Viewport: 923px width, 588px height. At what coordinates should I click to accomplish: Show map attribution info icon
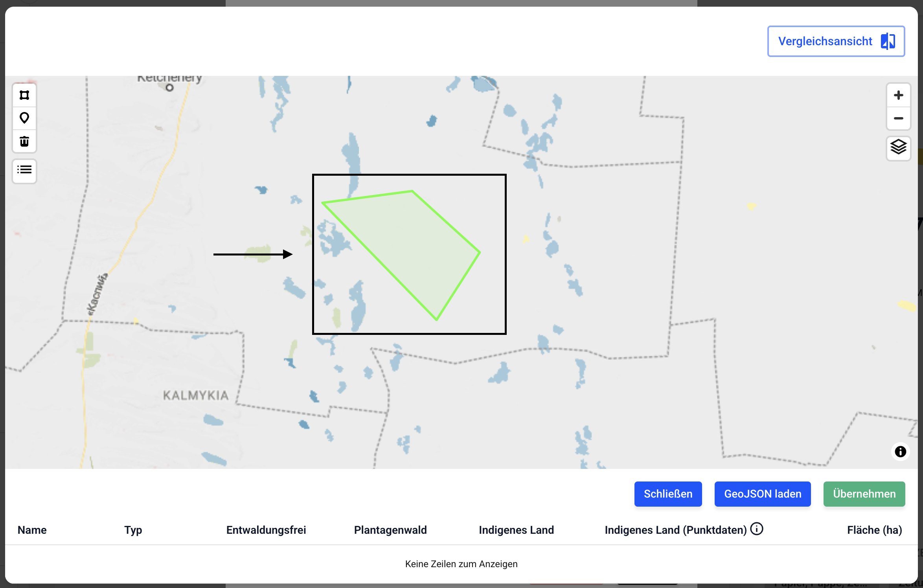pyautogui.click(x=900, y=452)
